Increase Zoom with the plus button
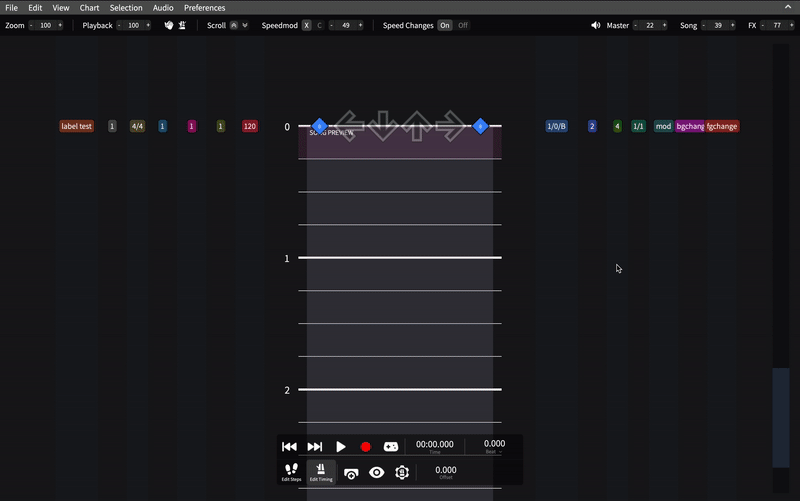This screenshot has width=800, height=501. pyautogui.click(x=60, y=25)
